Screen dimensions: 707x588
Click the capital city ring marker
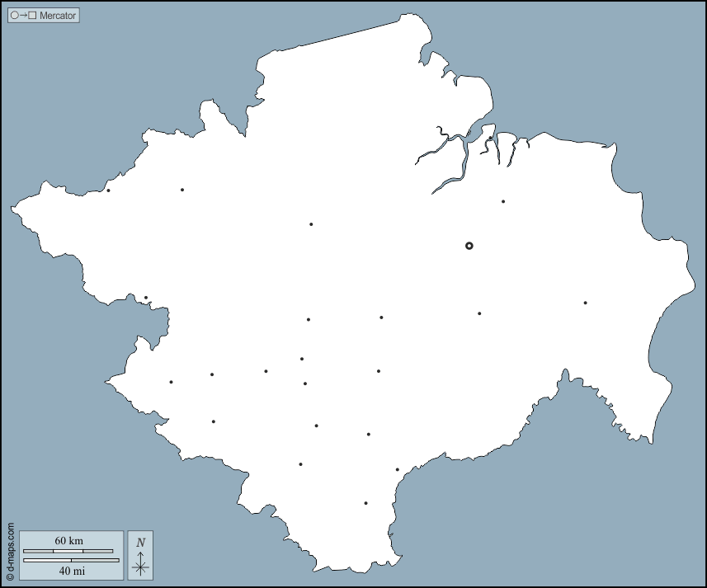click(469, 246)
